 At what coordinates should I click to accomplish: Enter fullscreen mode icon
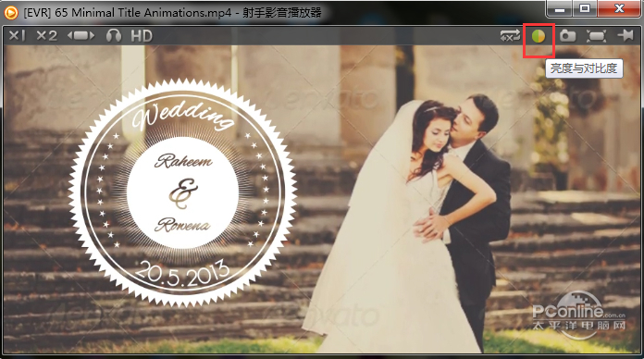pyautogui.click(x=596, y=36)
